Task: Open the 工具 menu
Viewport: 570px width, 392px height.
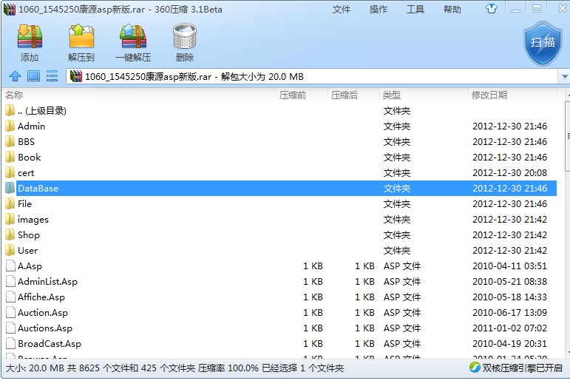Action: coord(415,9)
